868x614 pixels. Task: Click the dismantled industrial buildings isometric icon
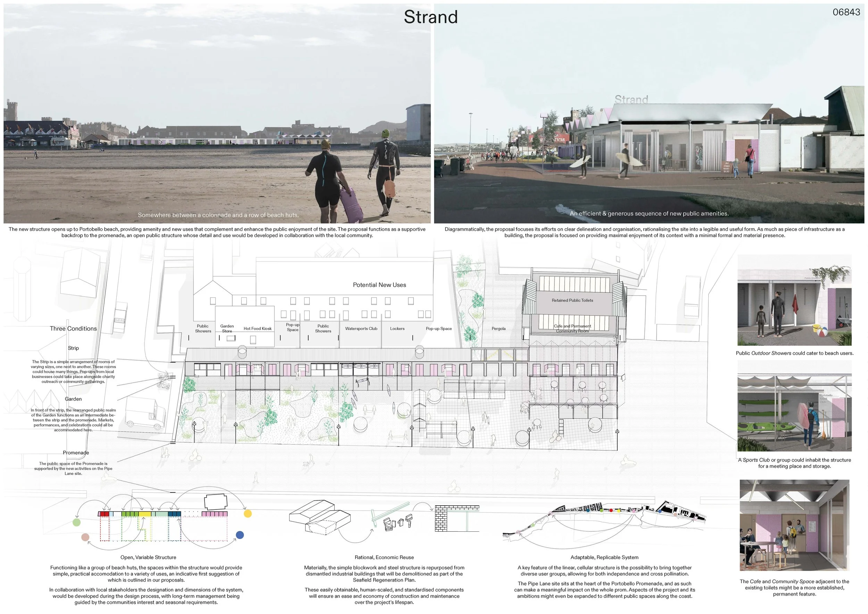319,517
